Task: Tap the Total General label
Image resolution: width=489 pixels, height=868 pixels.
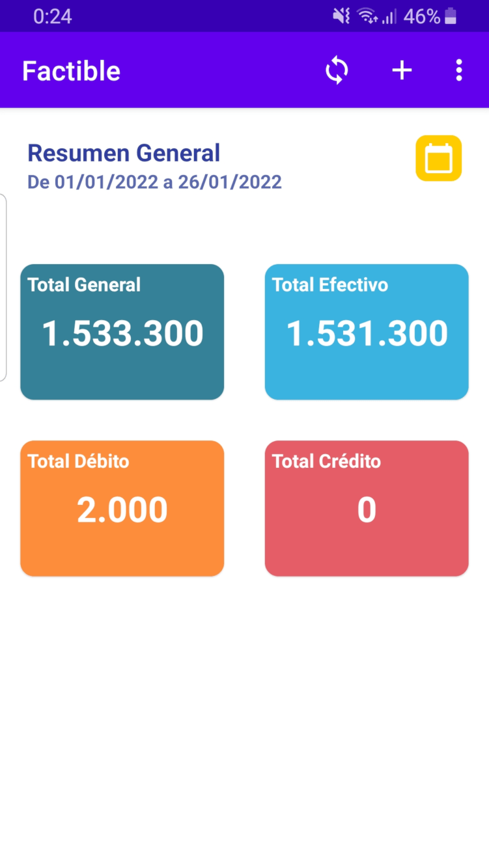Action: coord(84,285)
